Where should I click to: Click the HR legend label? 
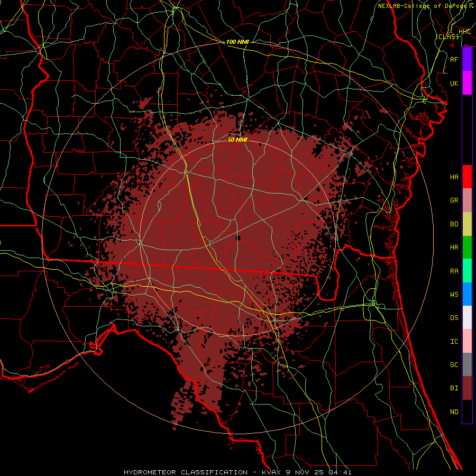pyautogui.click(x=454, y=248)
